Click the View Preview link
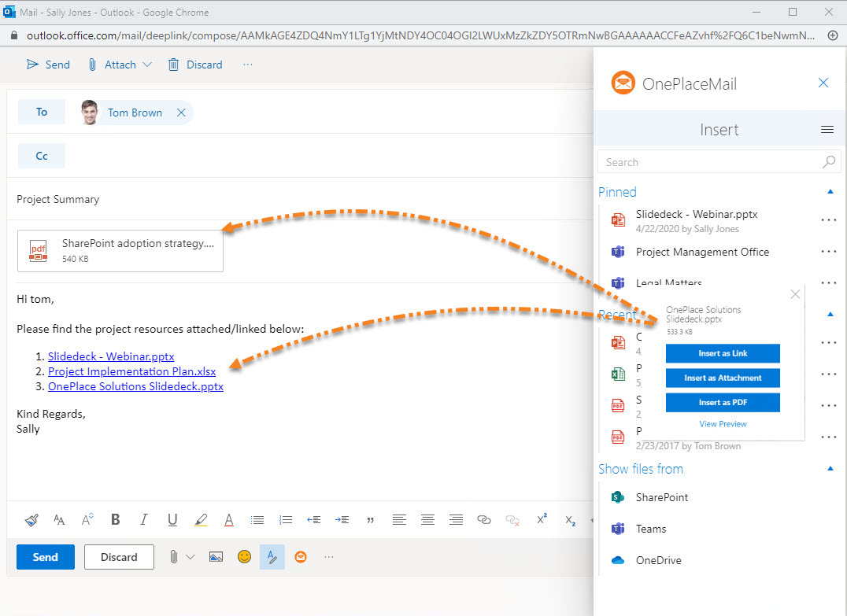This screenshot has height=616, width=847. tap(723, 424)
